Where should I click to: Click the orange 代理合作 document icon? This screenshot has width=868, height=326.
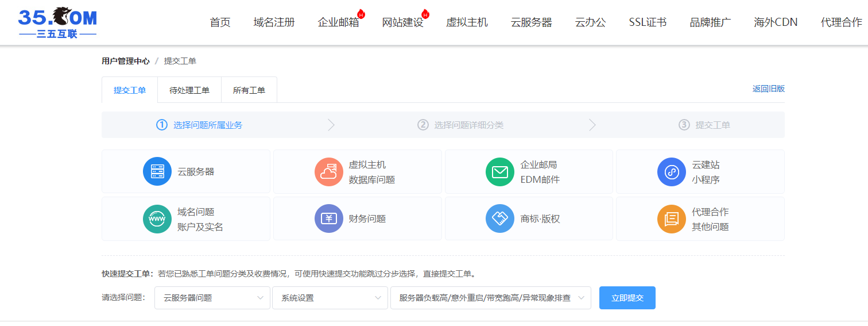pyautogui.click(x=672, y=218)
